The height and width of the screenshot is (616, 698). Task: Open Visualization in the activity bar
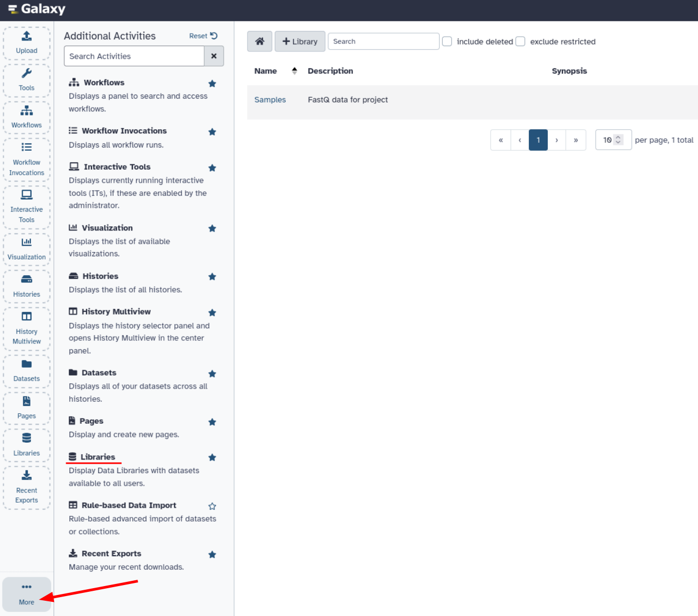[x=26, y=249]
